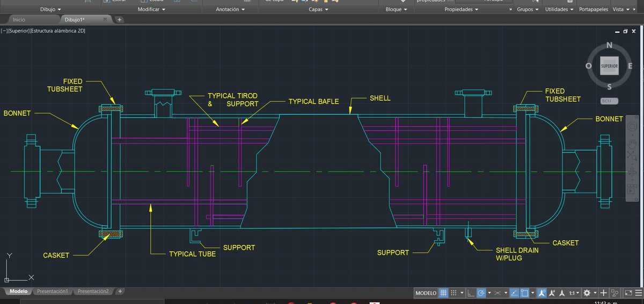Switch to Modelo layout tab
This screenshot has width=644, height=304.
(18, 291)
